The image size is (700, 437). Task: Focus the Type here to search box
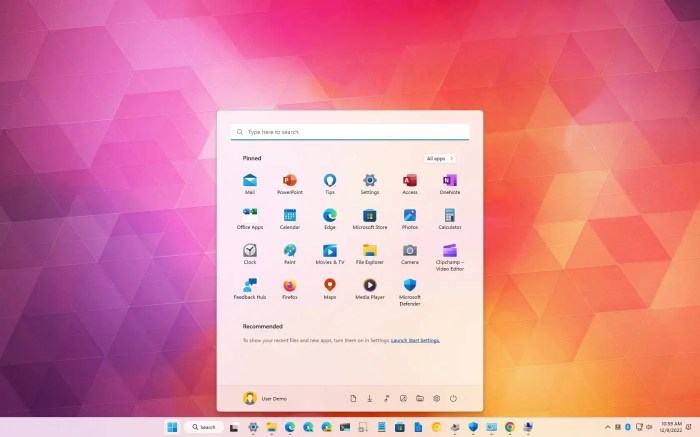tap(350, 132)
